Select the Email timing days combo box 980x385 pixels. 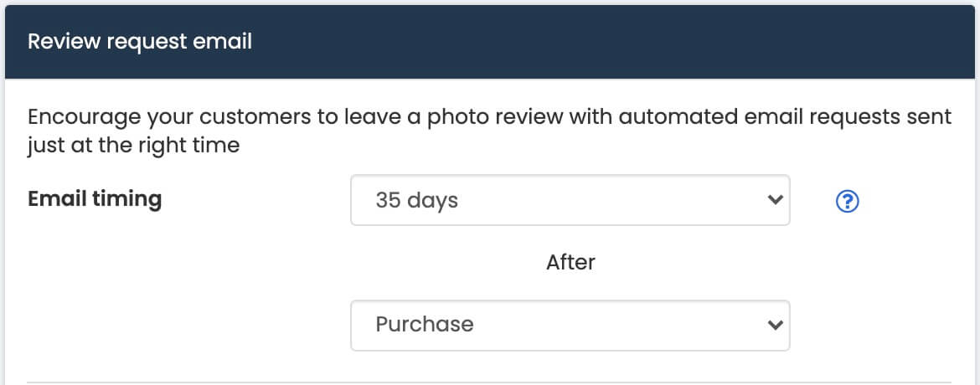click(570, 200)
